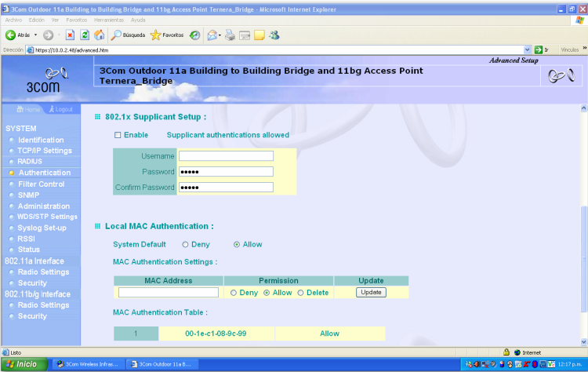Click the Print toolbar icon
588x372 pixels.
230,35
